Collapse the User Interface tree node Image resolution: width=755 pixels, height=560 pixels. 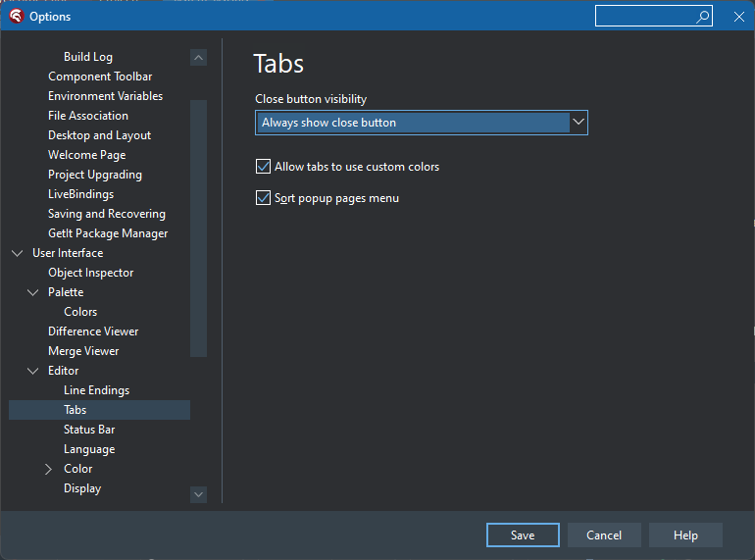click(18, 253)
